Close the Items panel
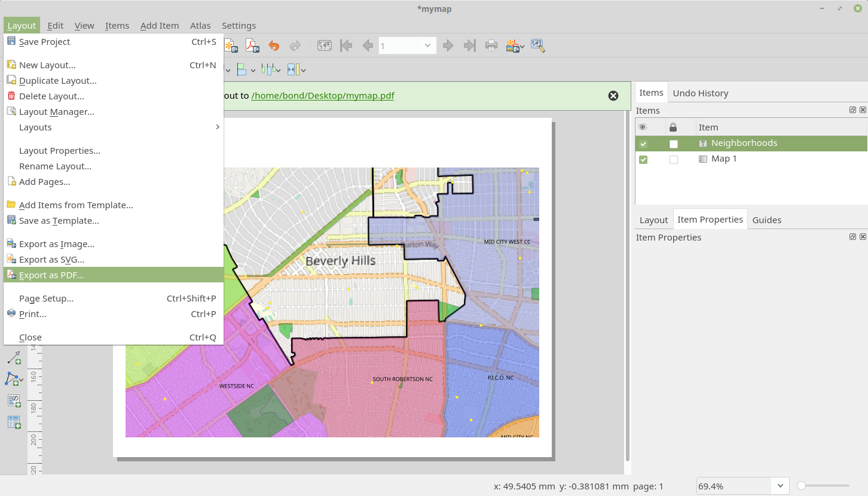Screen dimensions: 868x496 point(863,110)
